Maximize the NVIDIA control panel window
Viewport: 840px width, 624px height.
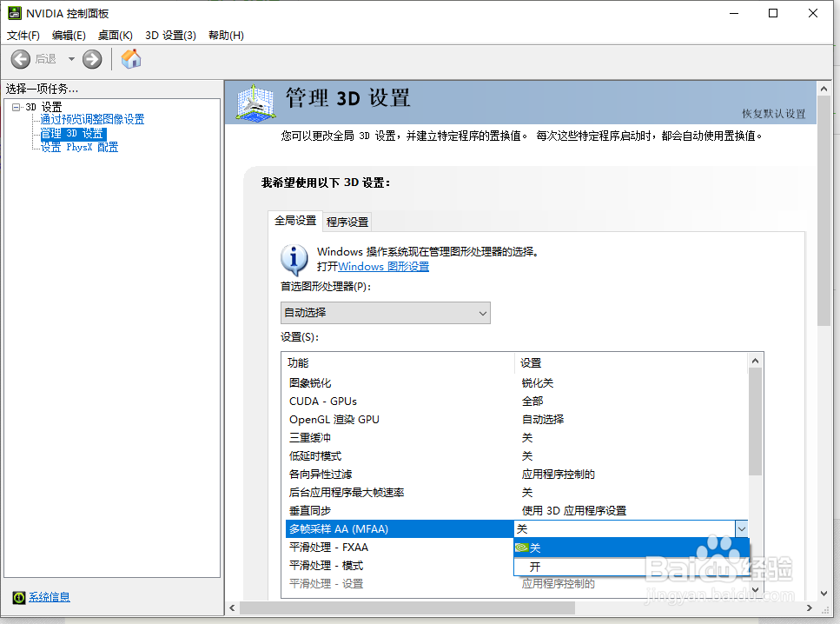pos(773,13)
